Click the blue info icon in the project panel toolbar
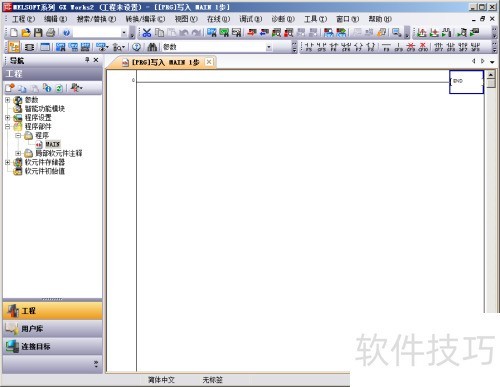The width and height of the screenshot is (500, 387). [47, 88]
